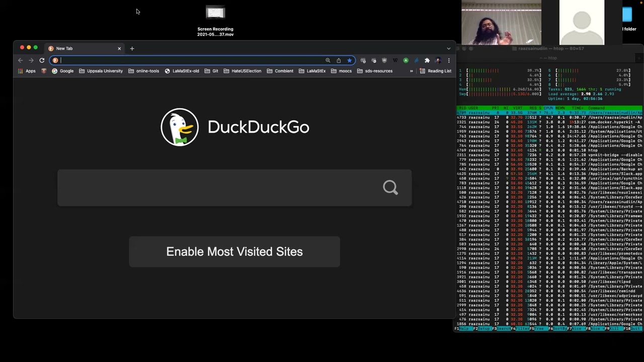Click F4 Filter in htop footer
The width and height of the screenshot is (644, 362).
pyautogui.click(x=520, y=329)
